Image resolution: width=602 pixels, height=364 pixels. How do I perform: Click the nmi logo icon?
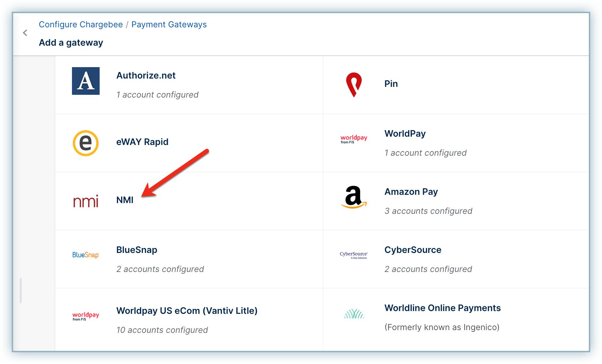(86, 201)
